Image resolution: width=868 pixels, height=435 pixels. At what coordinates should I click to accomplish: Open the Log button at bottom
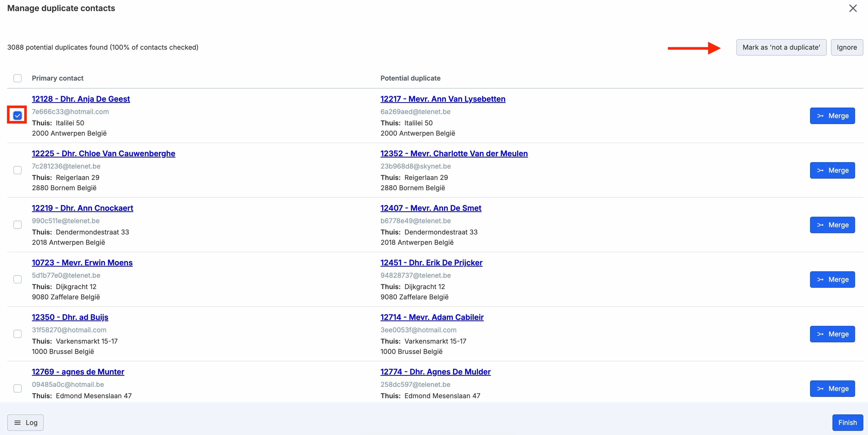pyautogui.click(x=25, y=423)
